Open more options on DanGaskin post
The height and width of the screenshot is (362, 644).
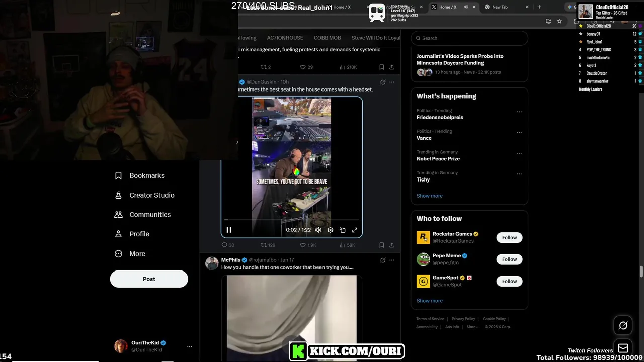tap(392, 82)
